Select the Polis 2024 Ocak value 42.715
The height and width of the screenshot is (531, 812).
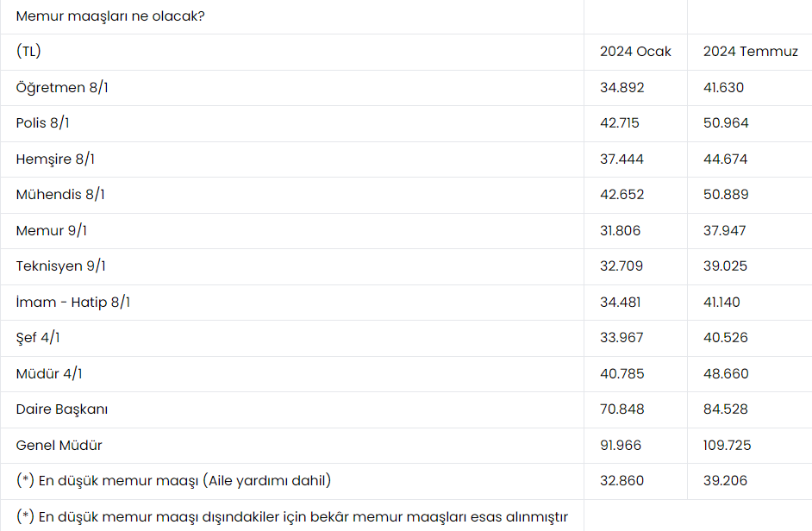pos(620,123)
